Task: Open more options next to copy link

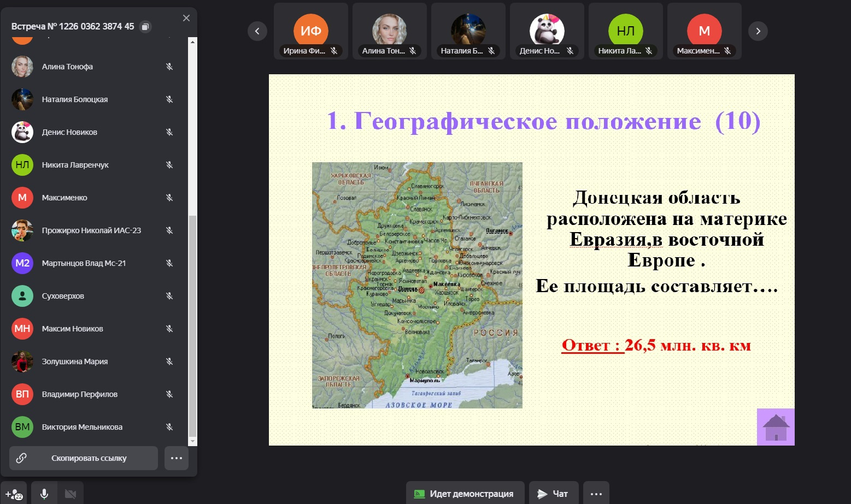Action: click(x=177, y=458)
